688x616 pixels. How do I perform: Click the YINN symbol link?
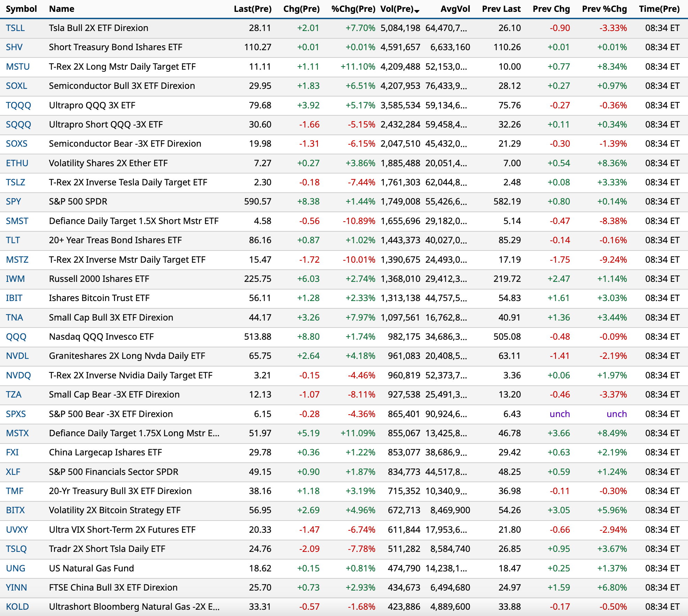coord(16,587)
